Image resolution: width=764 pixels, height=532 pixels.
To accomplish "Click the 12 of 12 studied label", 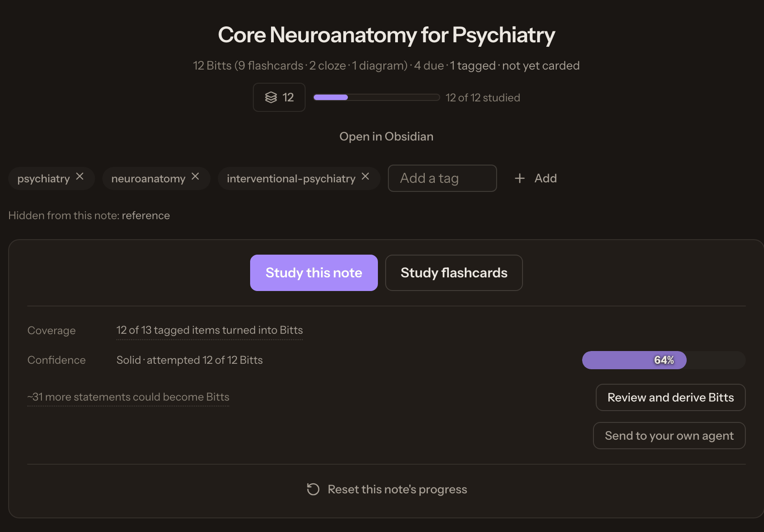I will tap(483, 98).
